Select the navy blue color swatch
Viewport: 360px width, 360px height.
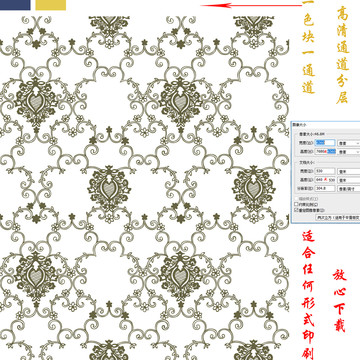[x=15, y=5]
